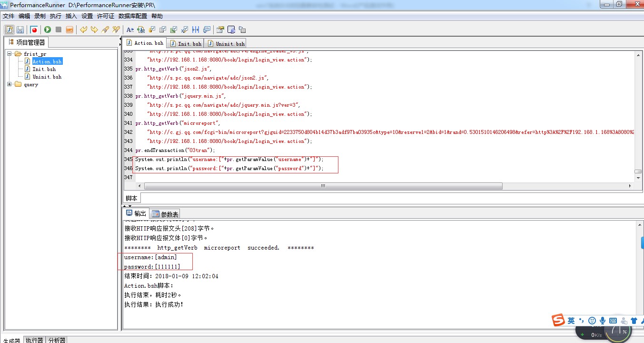Click the last toolbar tree-list icon
This screenshot has height=343, width=644.
[x=242, y=30]
